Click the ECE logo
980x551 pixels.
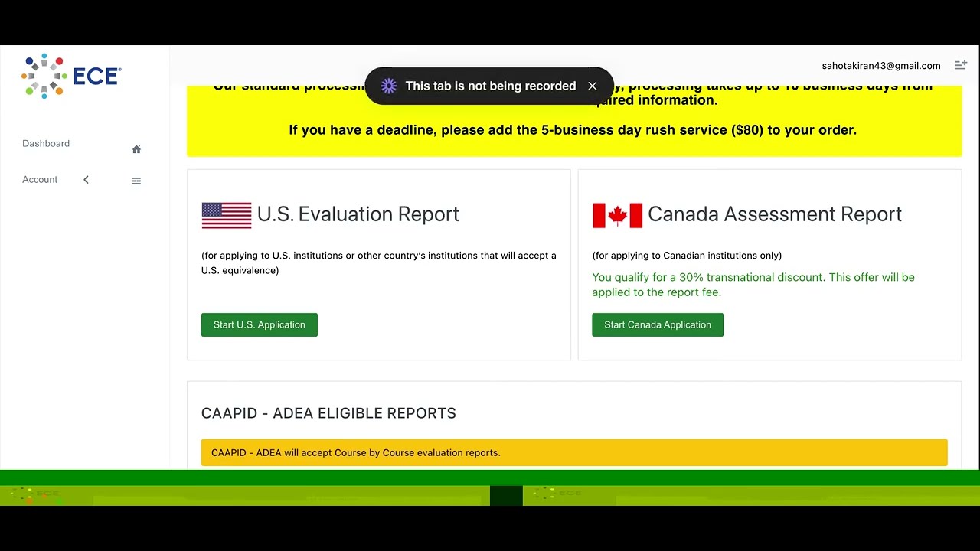click(71, 76)
